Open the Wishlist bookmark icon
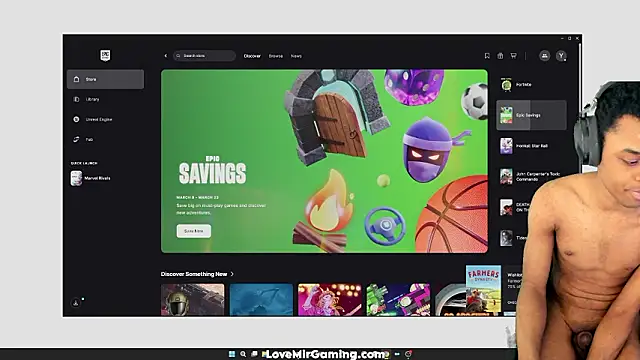The image size is (640, 360). point(487,56)
